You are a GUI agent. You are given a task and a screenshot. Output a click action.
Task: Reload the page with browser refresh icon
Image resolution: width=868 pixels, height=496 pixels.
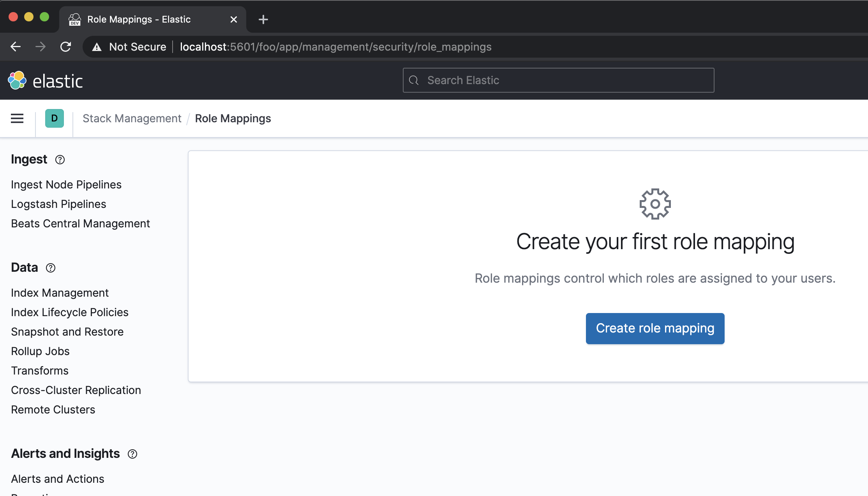coord(65,47)
